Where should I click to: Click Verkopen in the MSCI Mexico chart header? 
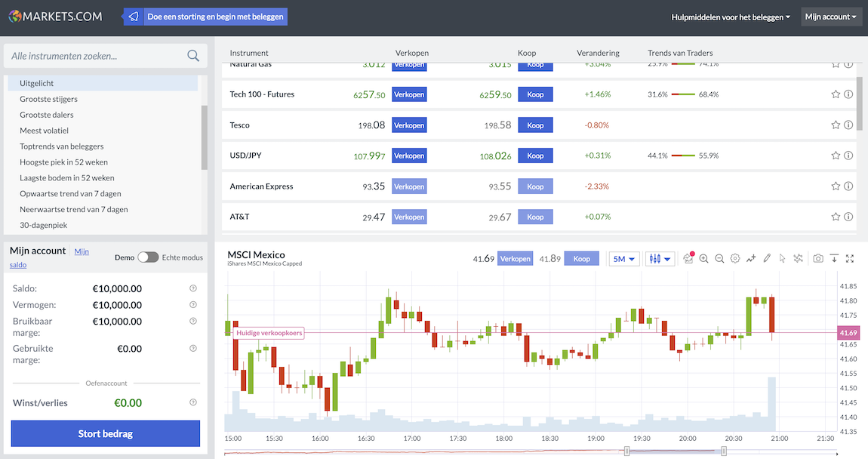(515, 259)
